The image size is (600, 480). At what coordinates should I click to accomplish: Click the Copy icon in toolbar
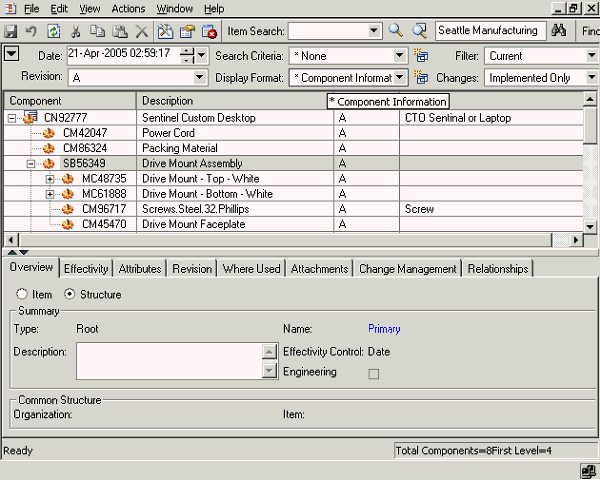tap(97, 31)
